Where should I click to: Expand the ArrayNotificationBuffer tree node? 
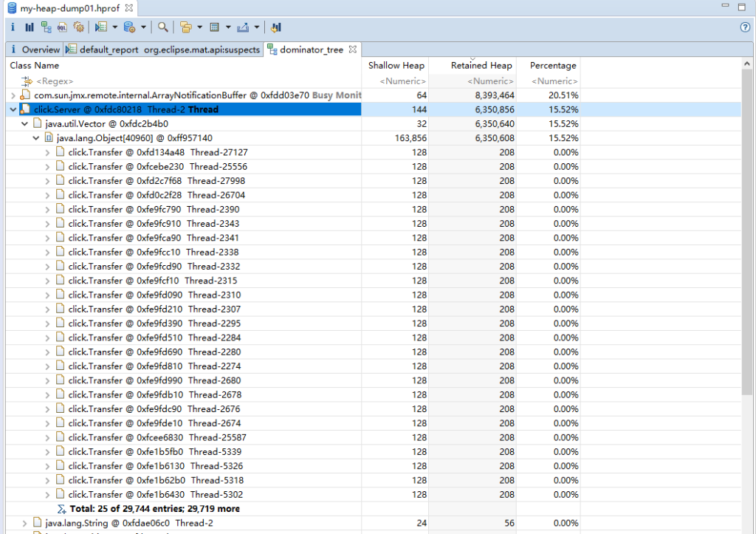coord(13,95)
